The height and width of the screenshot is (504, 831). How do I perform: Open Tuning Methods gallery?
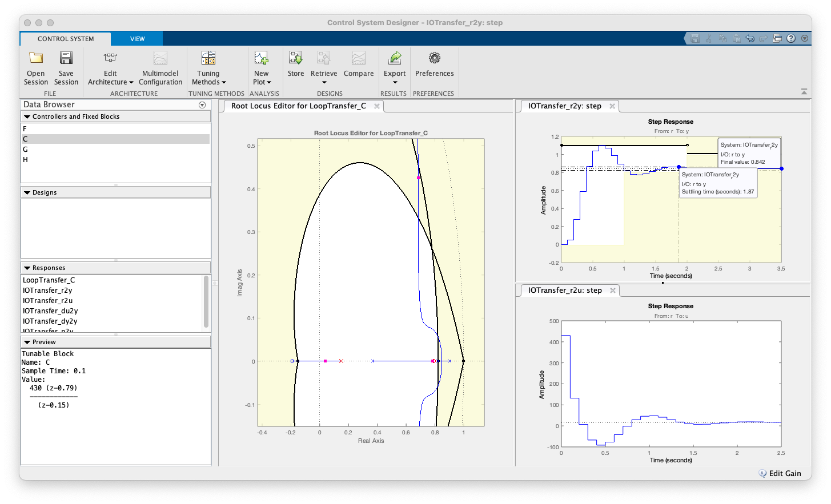click(208, 68)
